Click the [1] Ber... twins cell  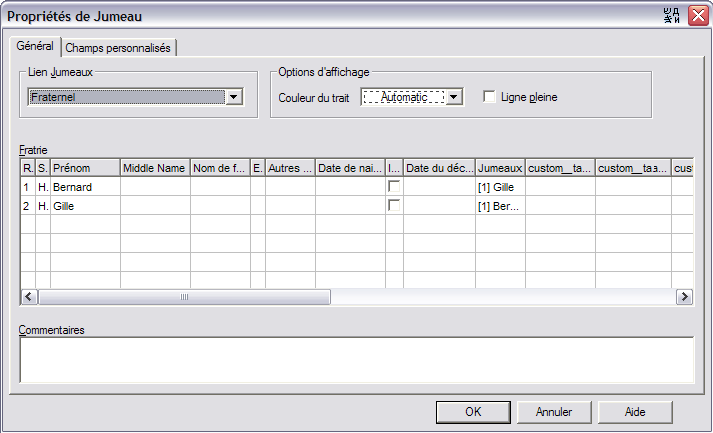point(500,206)
